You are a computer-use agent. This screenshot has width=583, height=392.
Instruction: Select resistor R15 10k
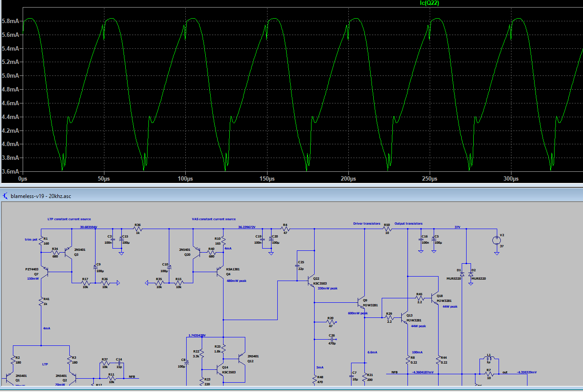(179, 283)
